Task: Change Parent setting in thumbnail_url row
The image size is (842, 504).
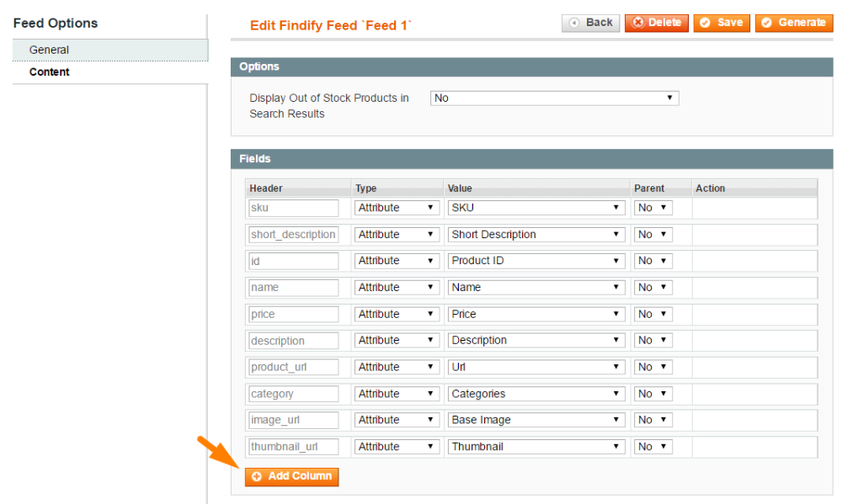Action: (653, 447)
